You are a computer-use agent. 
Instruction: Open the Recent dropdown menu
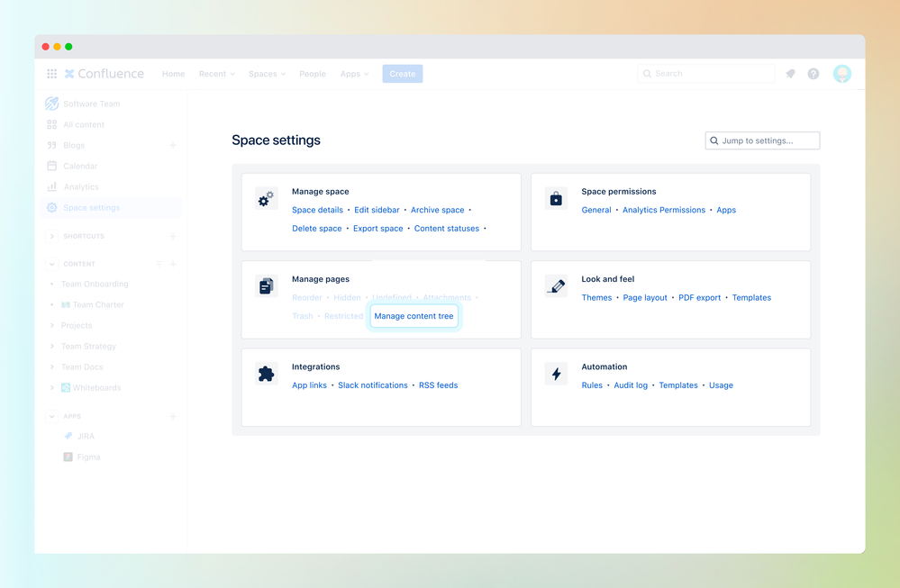pyautogui.click(x=217, y=74)
